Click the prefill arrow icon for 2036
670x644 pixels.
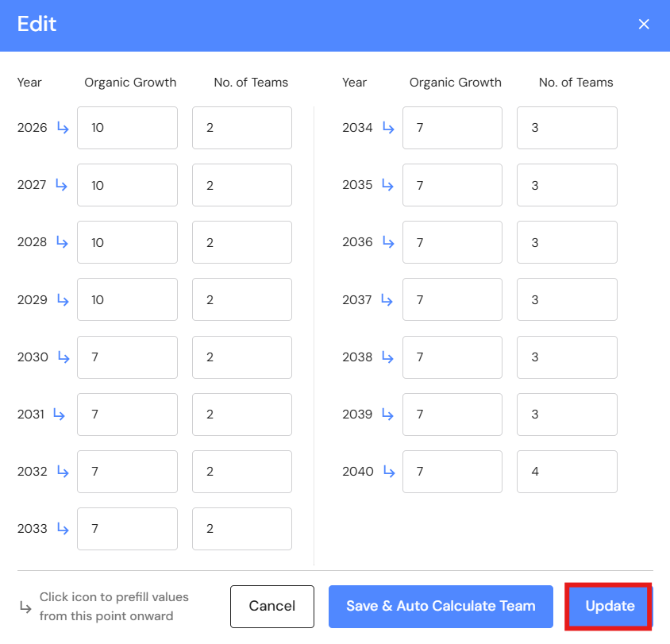point(388,242)
